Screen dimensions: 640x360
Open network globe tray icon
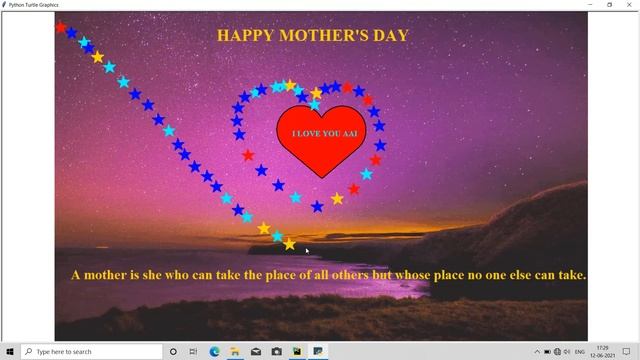click(x=557, y=351)
